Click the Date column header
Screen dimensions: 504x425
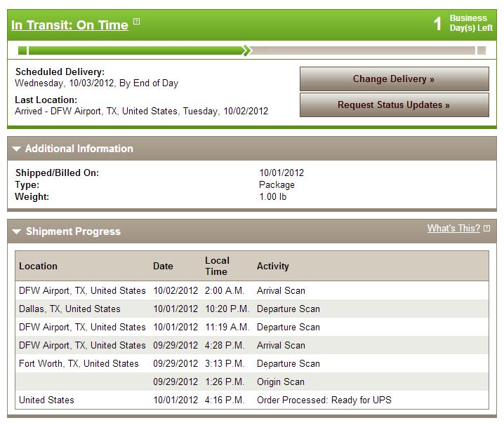coord(163,266)
